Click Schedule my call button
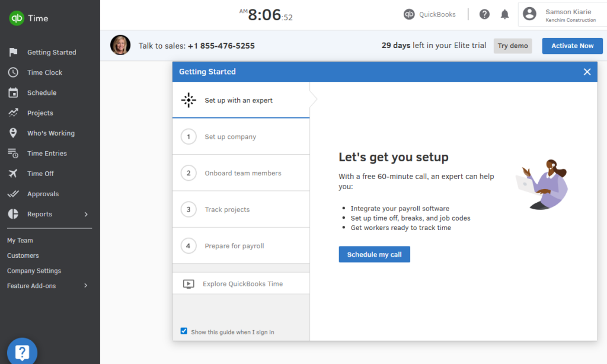This screenshot has width=607, height=364. (x=375, y=254)
